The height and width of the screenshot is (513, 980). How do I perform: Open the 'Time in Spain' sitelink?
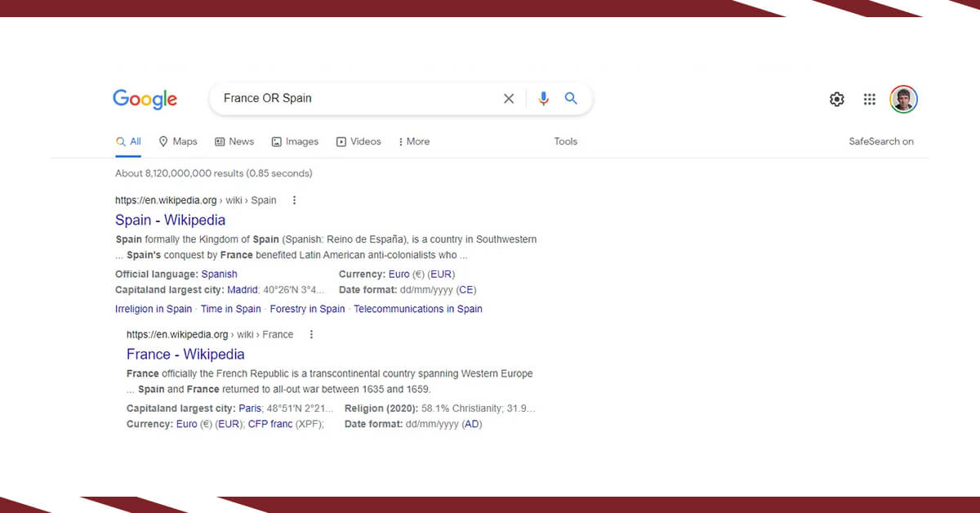[x=231, y=309]
